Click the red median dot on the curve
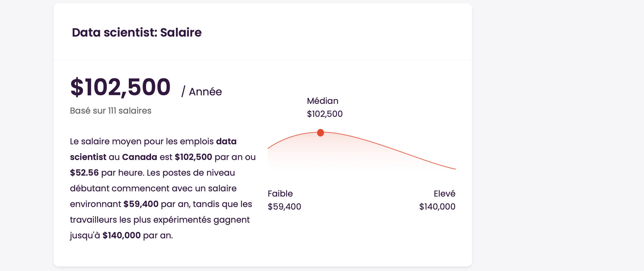644x271 pixels. click(x=320, y=133)
